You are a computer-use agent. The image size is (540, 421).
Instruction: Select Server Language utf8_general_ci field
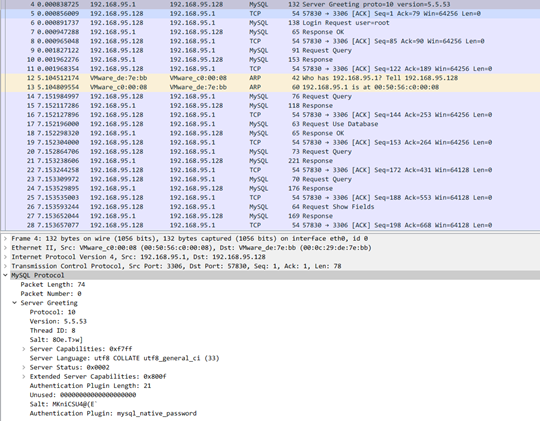[124, 358]
